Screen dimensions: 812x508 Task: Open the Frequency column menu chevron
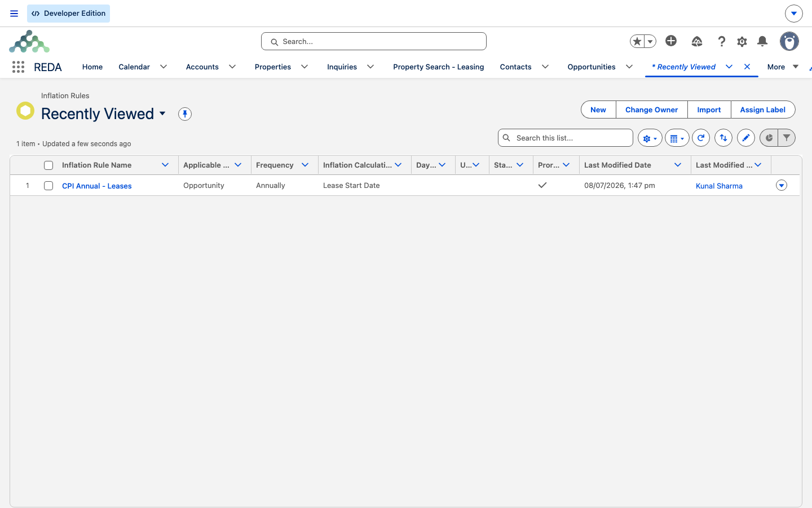[x=305, y=165]
